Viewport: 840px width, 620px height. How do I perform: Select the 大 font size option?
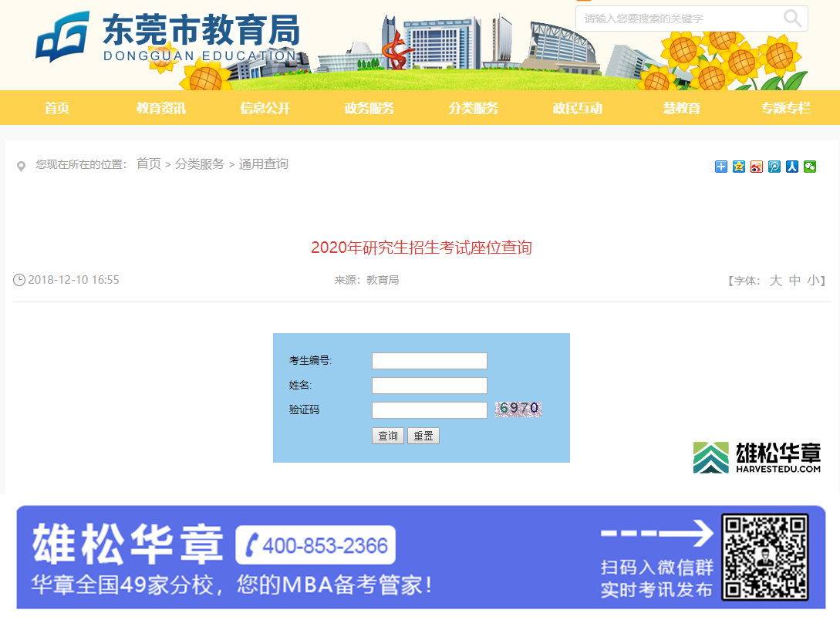(x=775, y=280)
